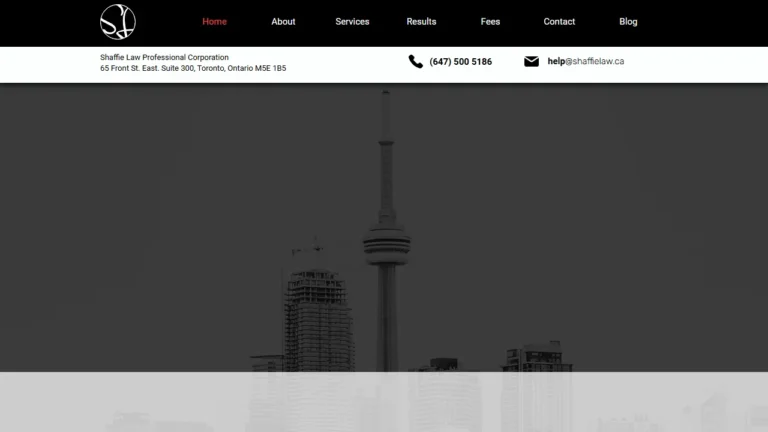Select Contact in the navigation bar
768x432 pixels.
(559, 22)
